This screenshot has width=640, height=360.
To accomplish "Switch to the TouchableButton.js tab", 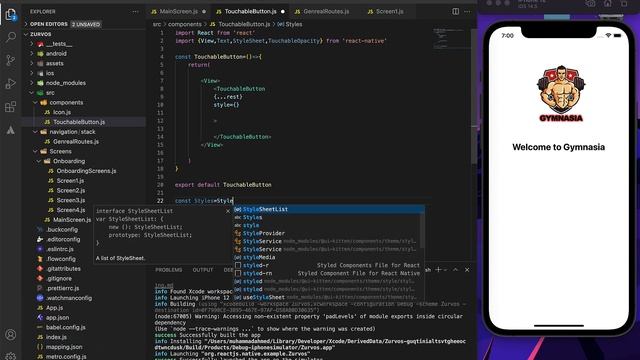I will pyautogui.click(x=250, y=11).
